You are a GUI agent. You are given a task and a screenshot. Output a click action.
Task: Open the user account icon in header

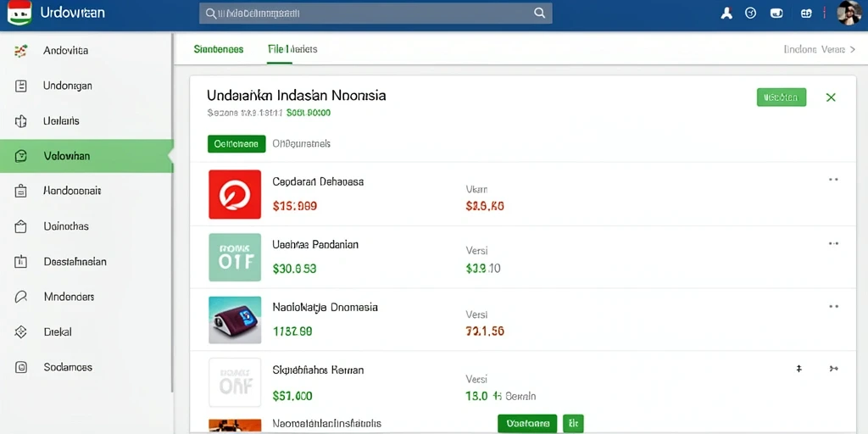726,14
